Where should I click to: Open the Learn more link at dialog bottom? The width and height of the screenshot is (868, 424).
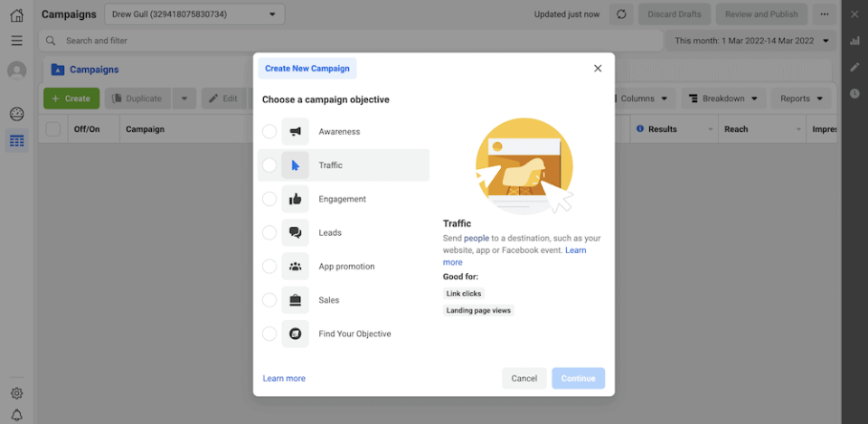click(284, 379)
